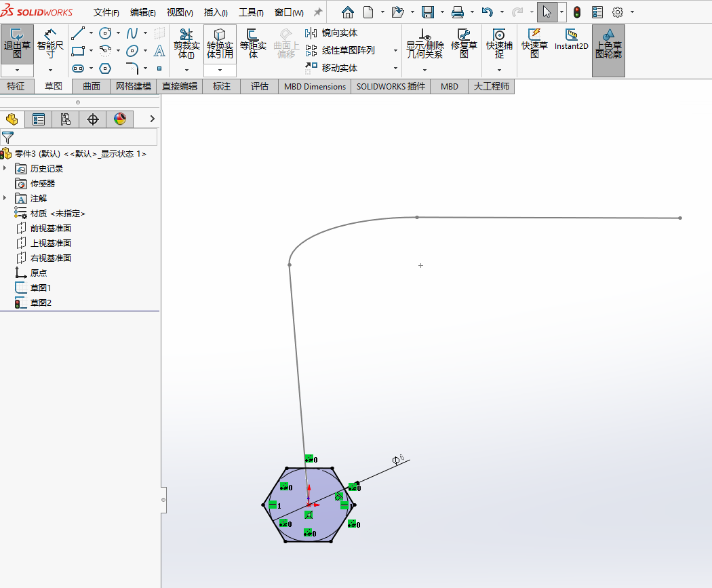Image resolution: width=712 pixels, height=588 pixels.
Task: Select the Line sketch tool
Action: (78, 33)
